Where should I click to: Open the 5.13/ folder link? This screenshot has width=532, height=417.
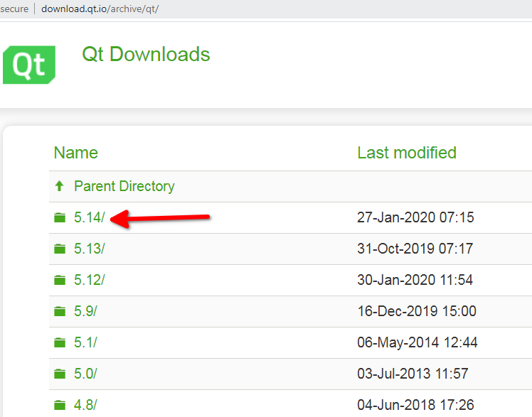tap(90, 249)
